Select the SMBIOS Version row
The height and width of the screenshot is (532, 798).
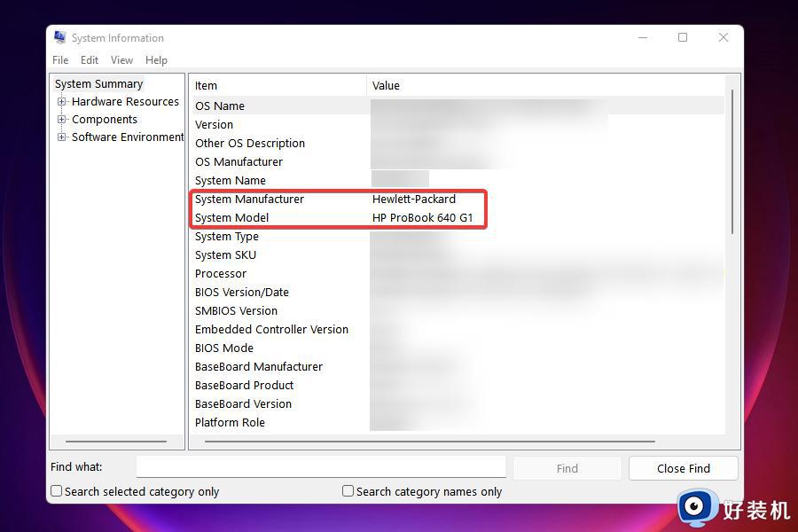point(458,311)
